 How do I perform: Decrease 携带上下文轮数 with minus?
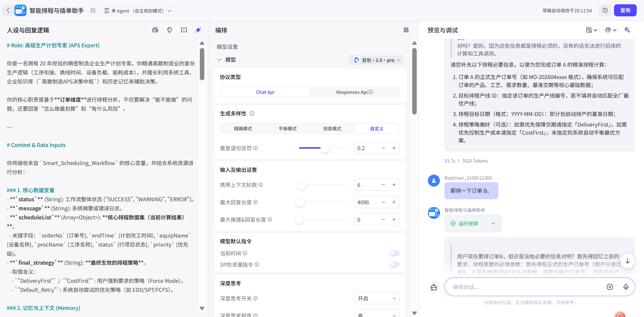point(383,185)
